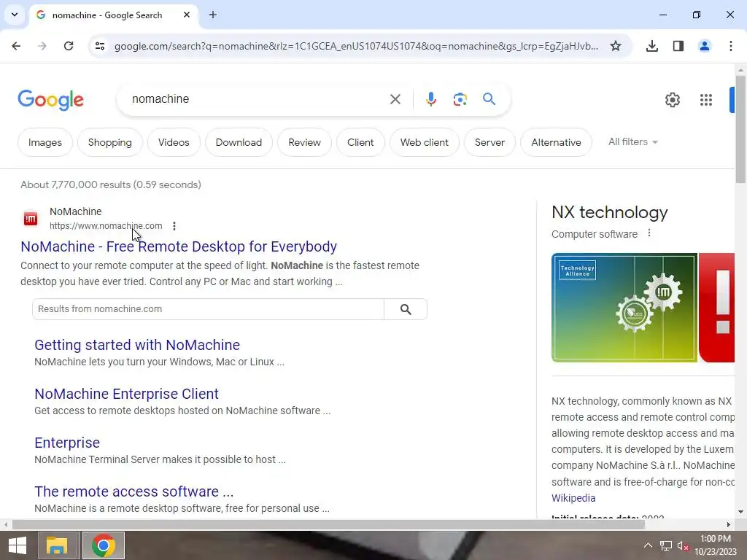747x560 pixels.
Task: Click the NoMachine site favicon
Action: (31, 219)
